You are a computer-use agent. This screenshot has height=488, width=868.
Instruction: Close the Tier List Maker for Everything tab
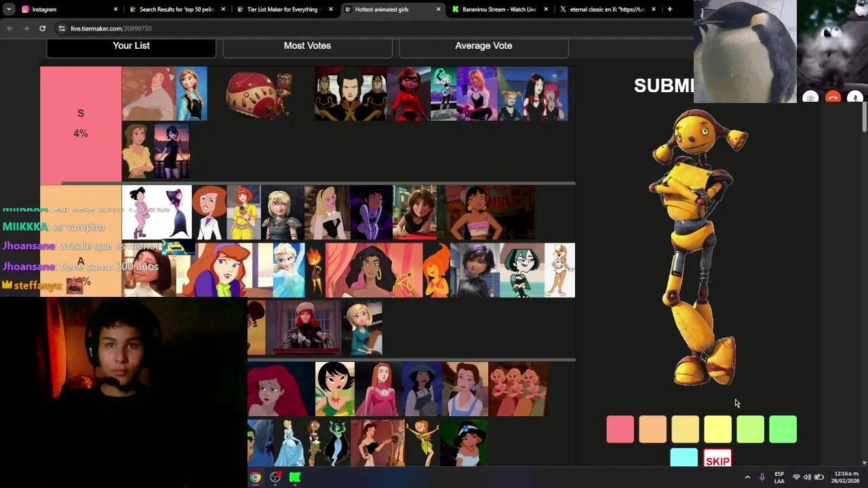click(331, 9)
